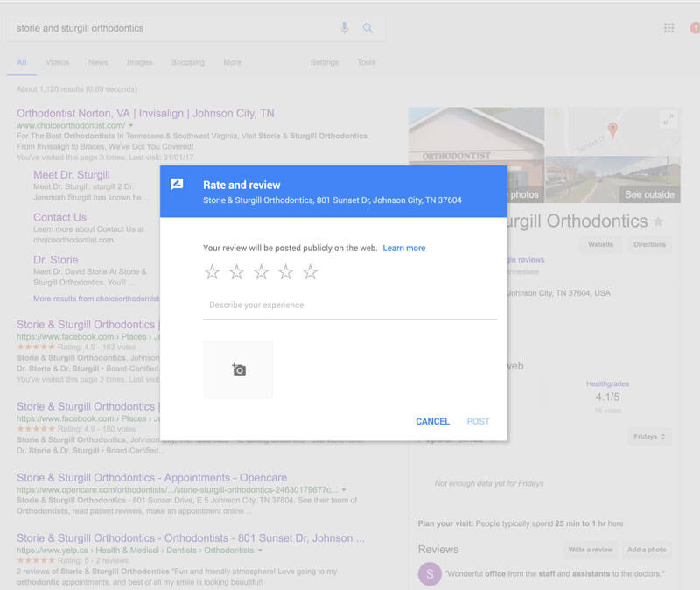This screenshot has width=700, height=590.
Task: Click the Google reviews link in panel
Action: click(x=526, y=259)
